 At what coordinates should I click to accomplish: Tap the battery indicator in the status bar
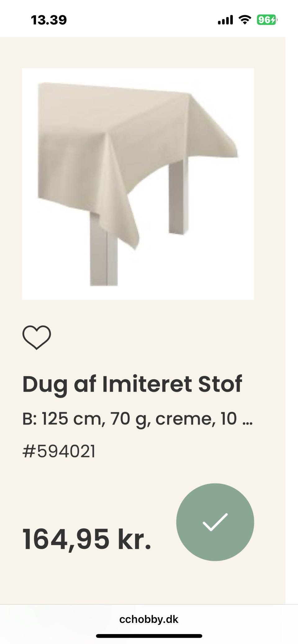(267, 20)
